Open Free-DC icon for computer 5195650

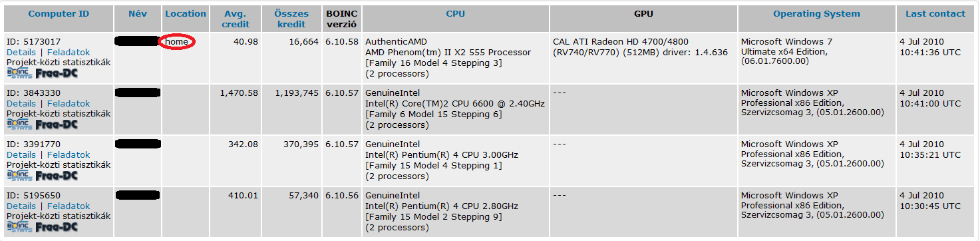coord(57,227)
